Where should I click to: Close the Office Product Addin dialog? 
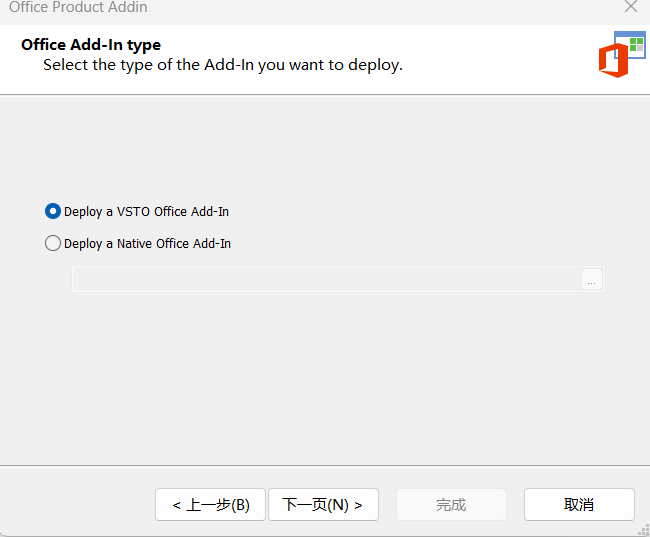pos(630,7)
